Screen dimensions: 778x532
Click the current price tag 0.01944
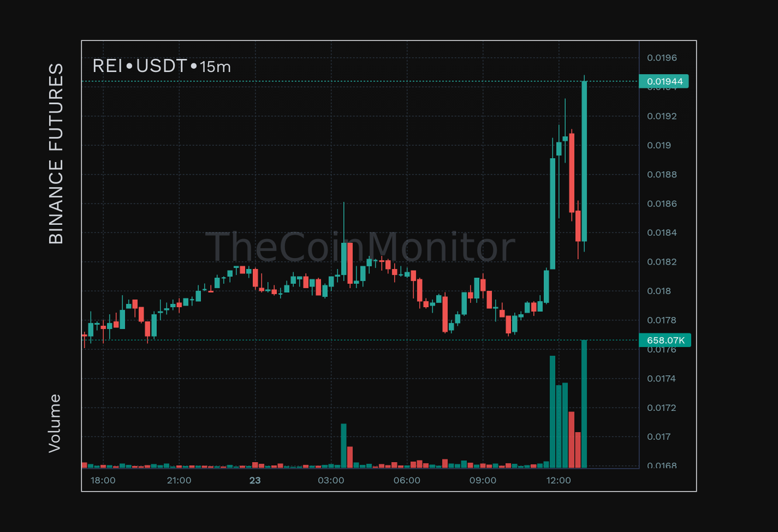click(x=663, y=81)
